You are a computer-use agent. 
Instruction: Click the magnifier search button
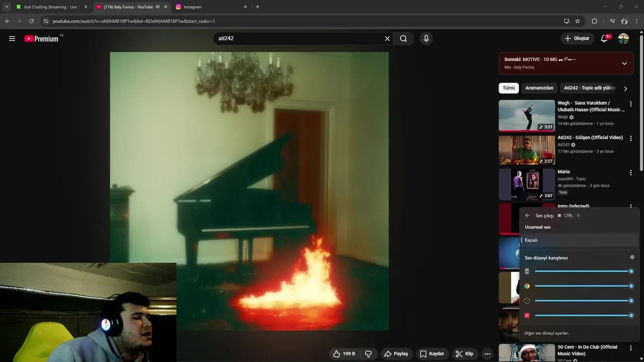click(x=404, y=39)
